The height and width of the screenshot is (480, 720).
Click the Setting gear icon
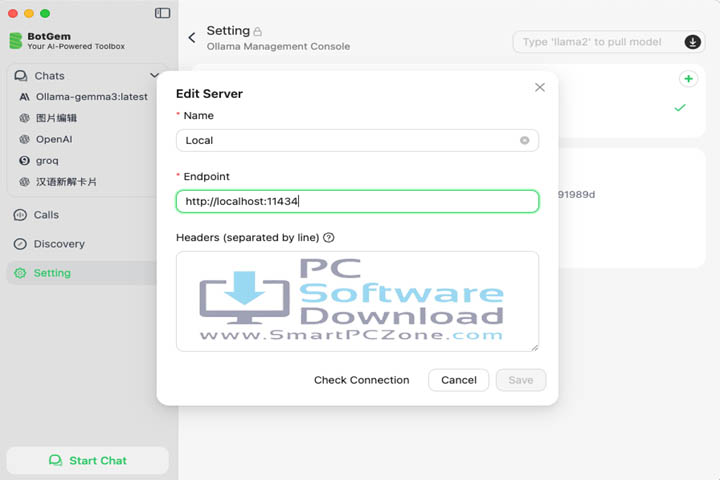coord(20,273)
